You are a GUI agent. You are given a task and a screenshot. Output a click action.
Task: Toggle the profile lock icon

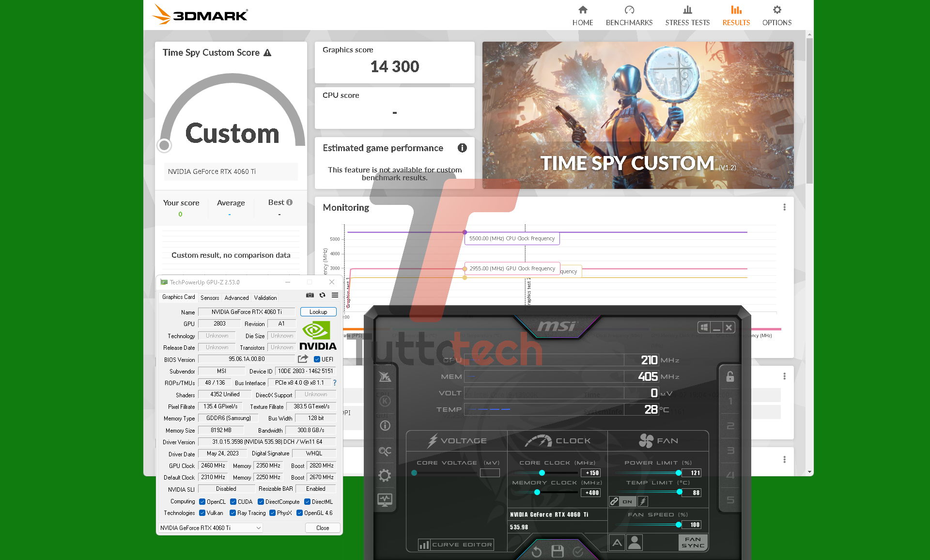tap(730, 376)
